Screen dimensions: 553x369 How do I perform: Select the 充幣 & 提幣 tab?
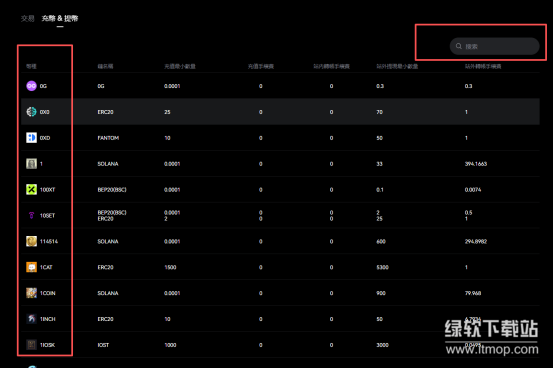point(60,18)
